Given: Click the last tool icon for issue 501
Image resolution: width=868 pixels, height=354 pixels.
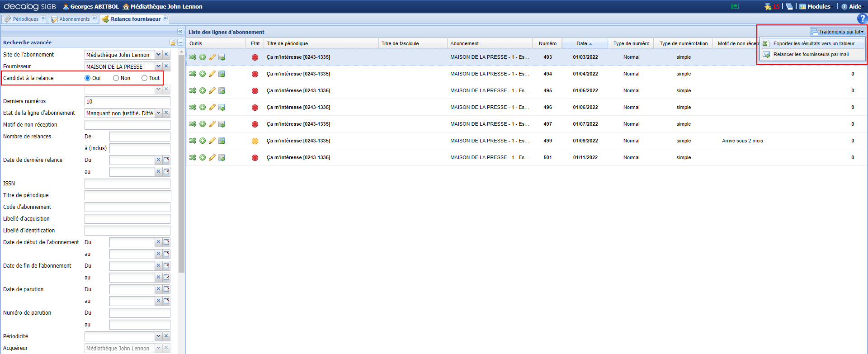Looking at the screenshot, I should point(222,158).
